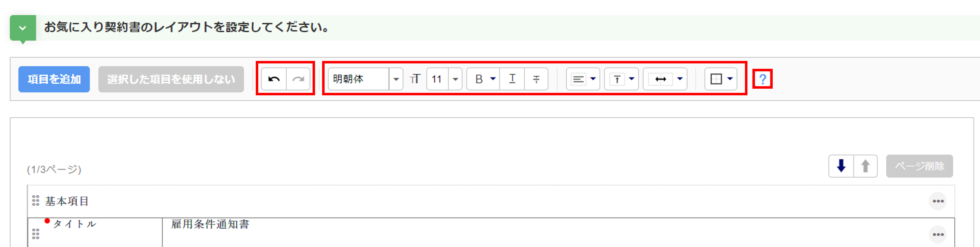Click the 項目を追加 button
This screenshot has width=980, height=247.
coord(54,79)
